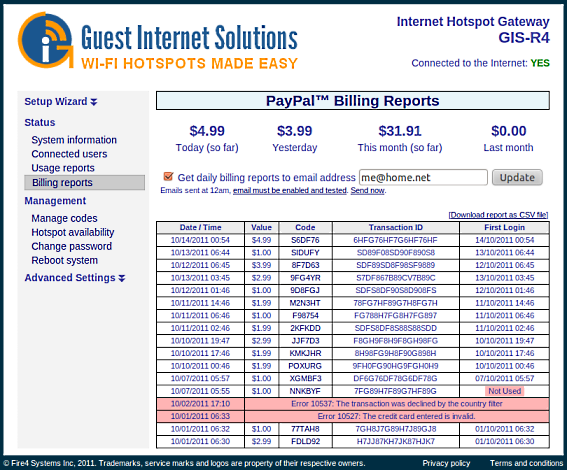The height and width of the screenshot is (470, 567).
Task: Select Billing reports in sidebar
Action: pyautogui.click(x=85, y=183)
